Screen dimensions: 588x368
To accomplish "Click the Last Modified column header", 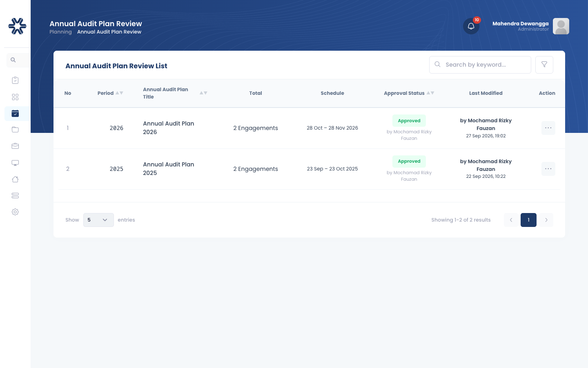I will (486, 93).
